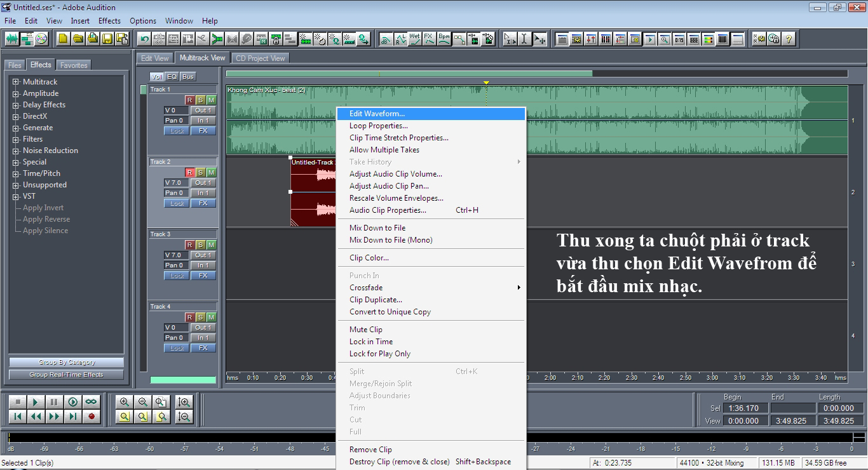Mute Track 3 with M button
868x470 pixels.
point(211,245)
